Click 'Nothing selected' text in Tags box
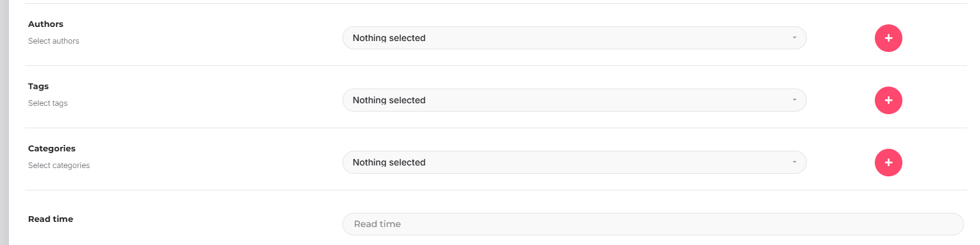The image size is (980, 245). [x=389, y=100]
